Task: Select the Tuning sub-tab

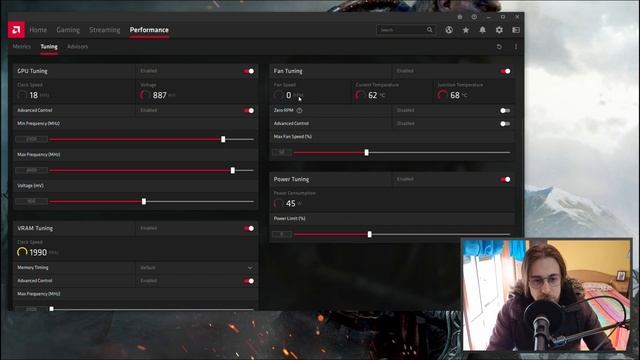Action: click(x=49, y=47)
